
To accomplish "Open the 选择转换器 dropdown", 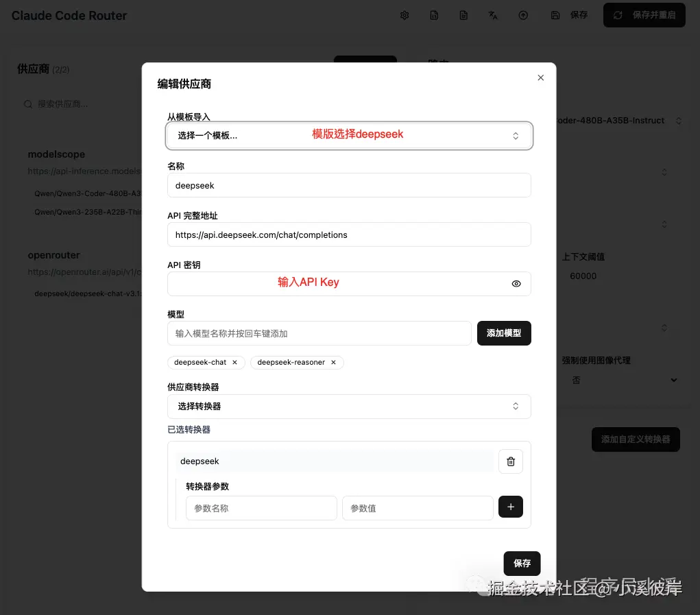I will coord(349,406).
